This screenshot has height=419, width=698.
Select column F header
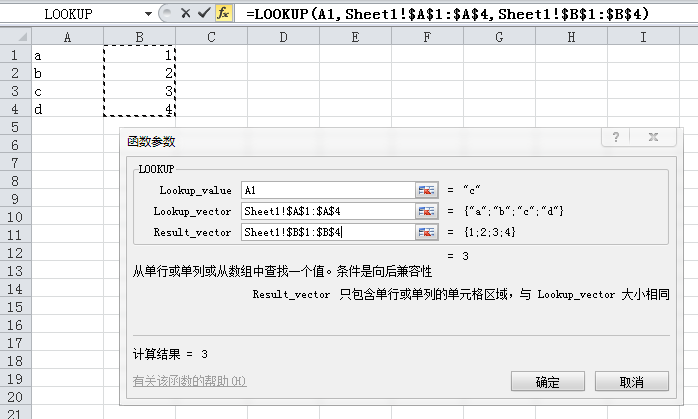427,37
